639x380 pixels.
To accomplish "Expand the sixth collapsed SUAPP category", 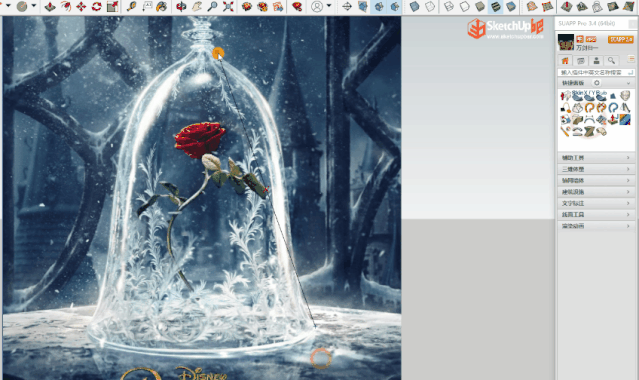I will point(596,214).
